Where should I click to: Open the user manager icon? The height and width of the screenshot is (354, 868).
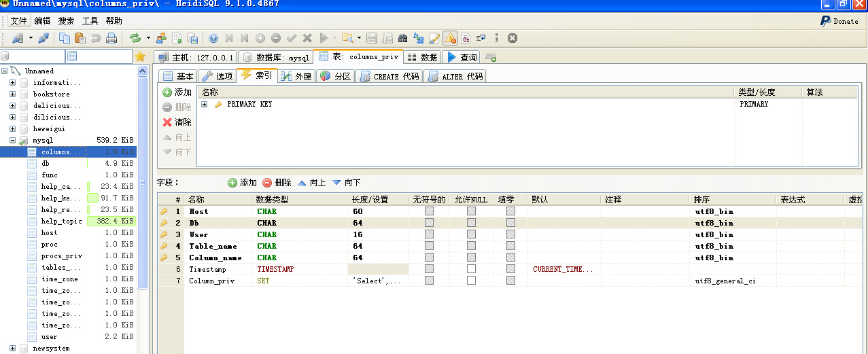pos(161,38)
